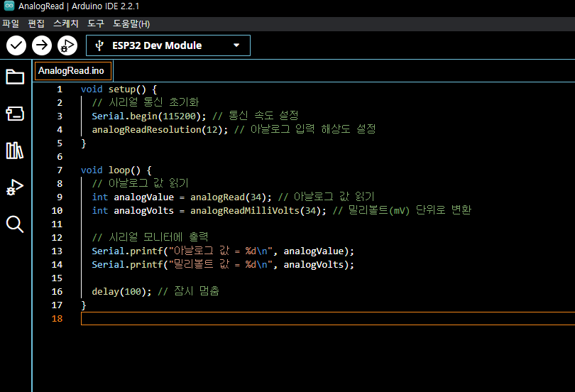
Task: Open the Debug panel in sidebar
Action: (15, 187)
